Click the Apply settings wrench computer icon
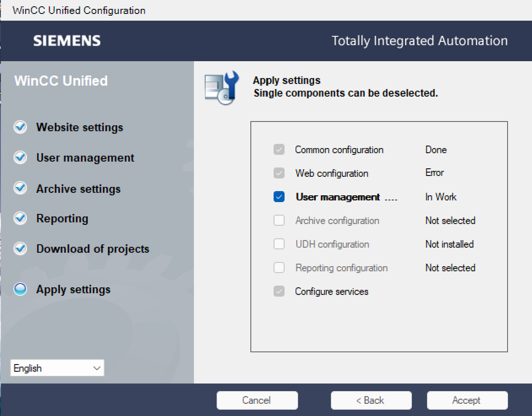Screen dimensions: 532x416 click(x=222, y=88)
